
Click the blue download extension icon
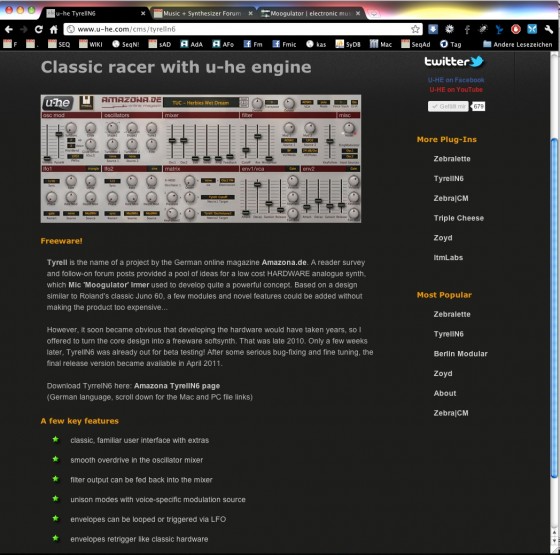(433, 29)
